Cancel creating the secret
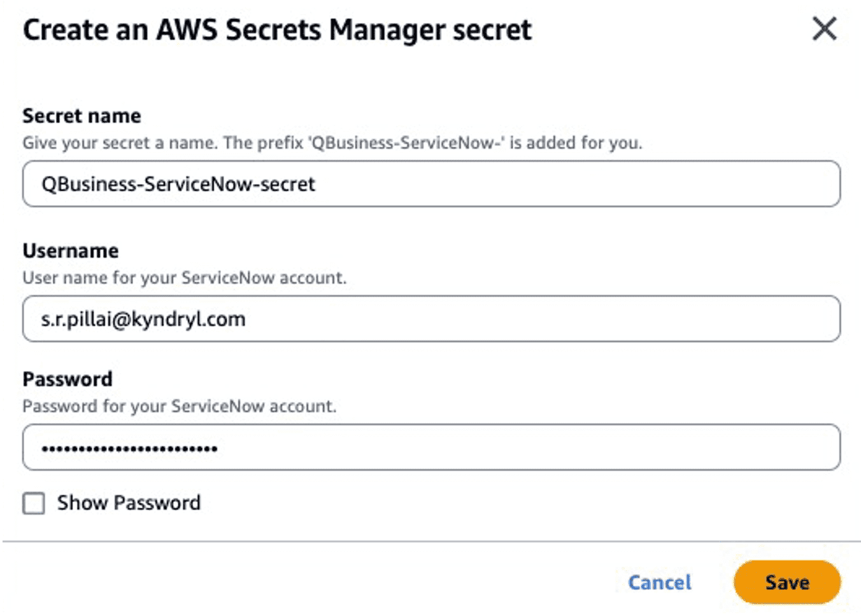Screen dimensions: 861x616 click(x=659, y=582)
